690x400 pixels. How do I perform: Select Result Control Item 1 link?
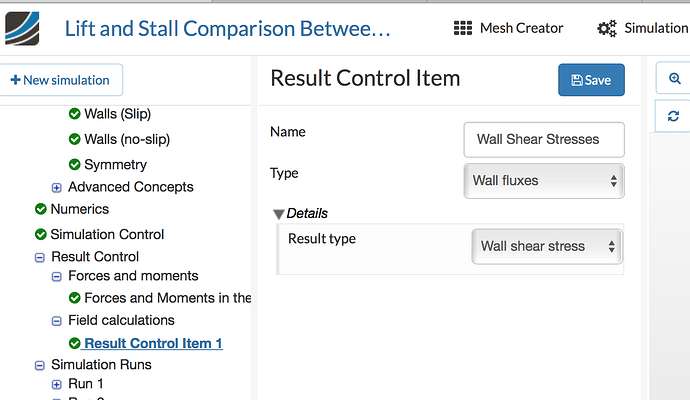click(153, 343)
